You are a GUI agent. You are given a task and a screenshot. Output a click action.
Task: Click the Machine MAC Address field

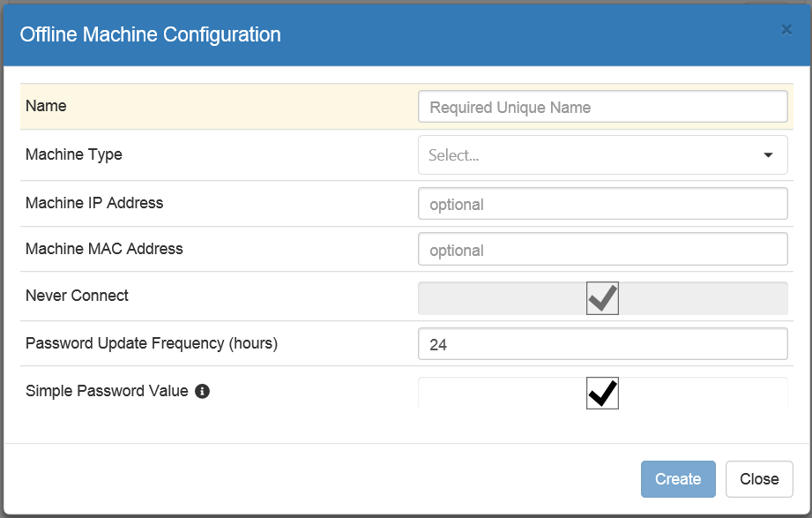(603, 250)
